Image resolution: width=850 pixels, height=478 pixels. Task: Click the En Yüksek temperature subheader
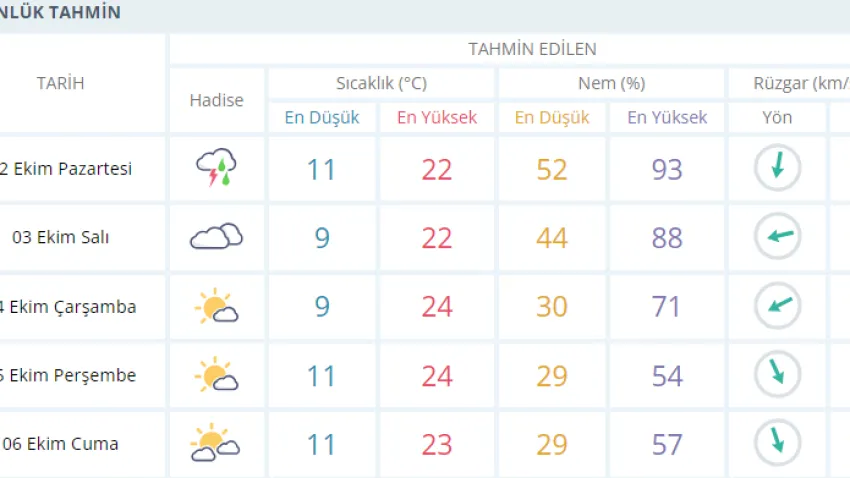[x=437, y=117]
